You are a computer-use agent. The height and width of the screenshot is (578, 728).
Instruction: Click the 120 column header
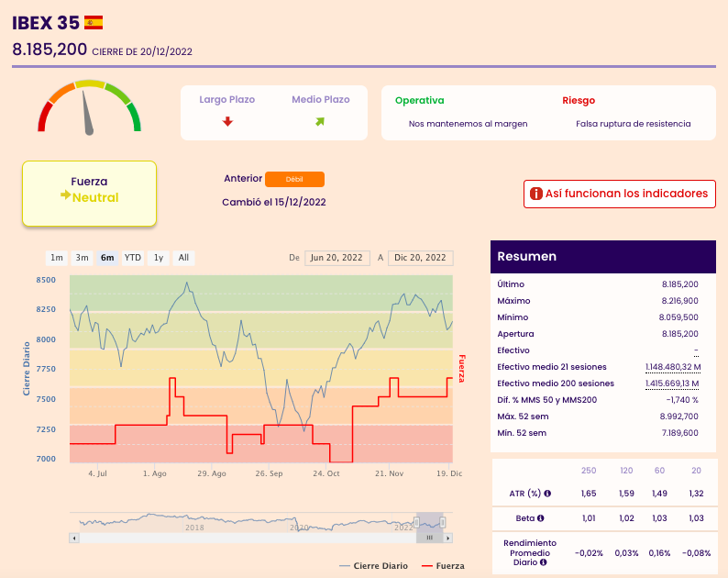point(626,471)
